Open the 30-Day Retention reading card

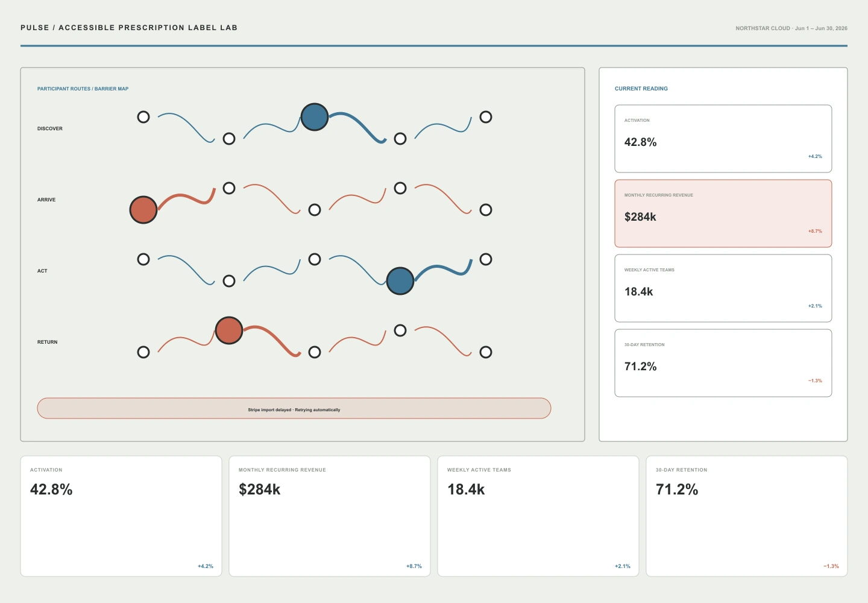[x=723, y=363]
